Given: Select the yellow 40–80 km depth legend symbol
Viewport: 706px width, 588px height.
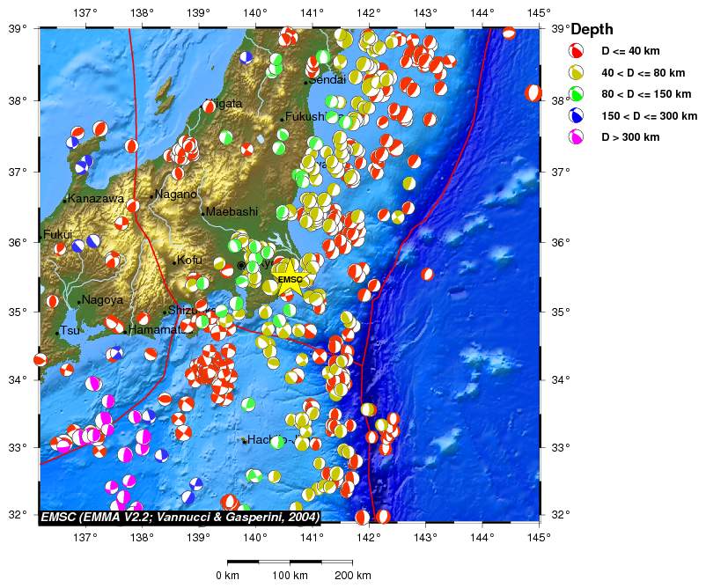Looking at the screenshot, I should (x=577, y=71).
